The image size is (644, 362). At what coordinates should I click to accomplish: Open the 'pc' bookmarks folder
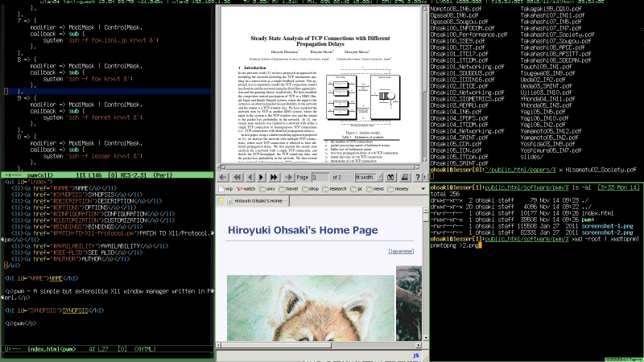click(357, 189)
